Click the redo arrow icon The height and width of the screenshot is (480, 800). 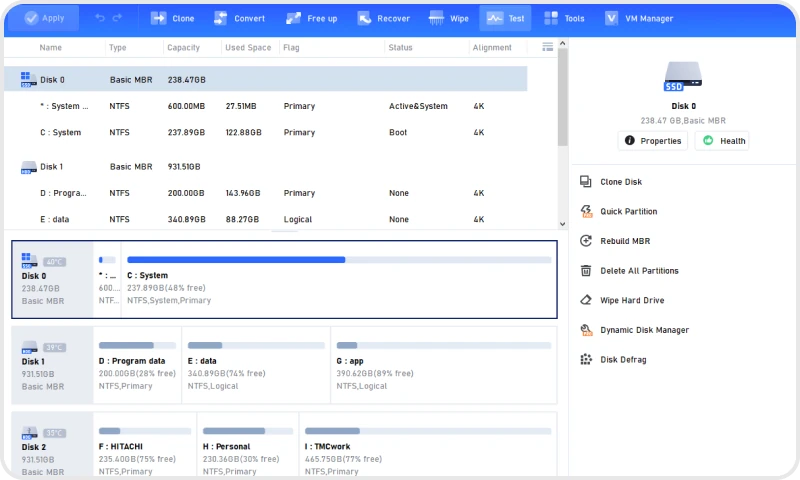[117, 18]
